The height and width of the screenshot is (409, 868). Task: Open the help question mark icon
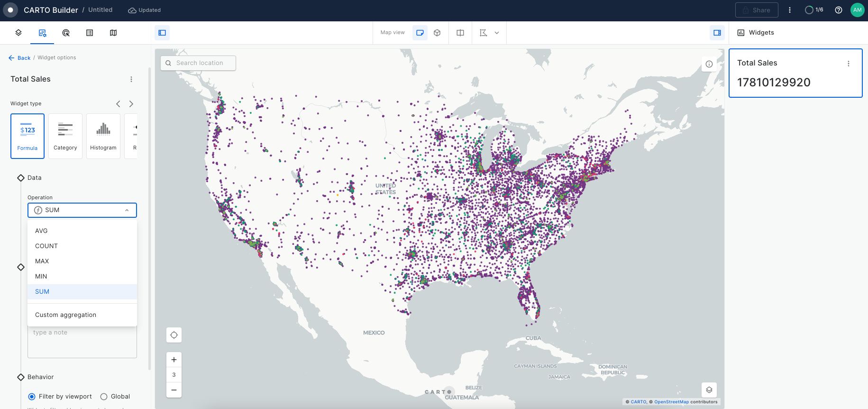tap(839, 10)
